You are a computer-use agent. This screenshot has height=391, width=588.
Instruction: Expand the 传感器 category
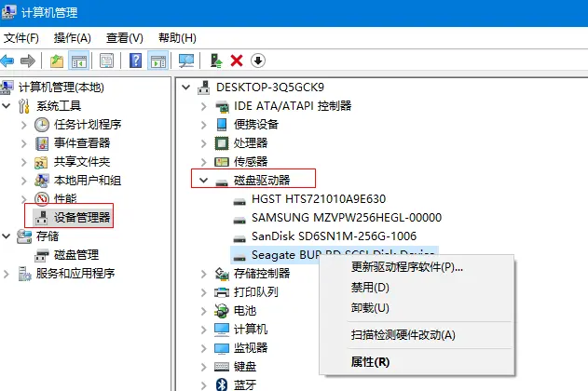pos(204,162)
